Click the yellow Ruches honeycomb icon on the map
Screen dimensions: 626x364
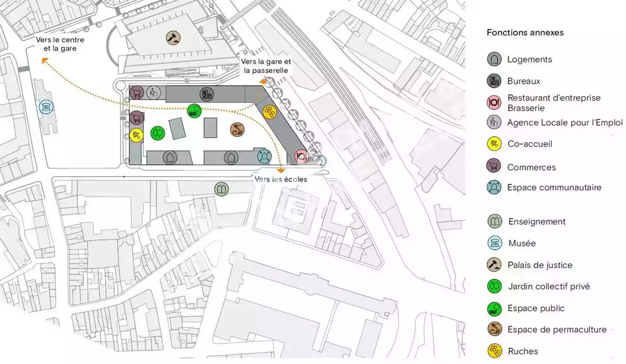[x=269, y=111]
